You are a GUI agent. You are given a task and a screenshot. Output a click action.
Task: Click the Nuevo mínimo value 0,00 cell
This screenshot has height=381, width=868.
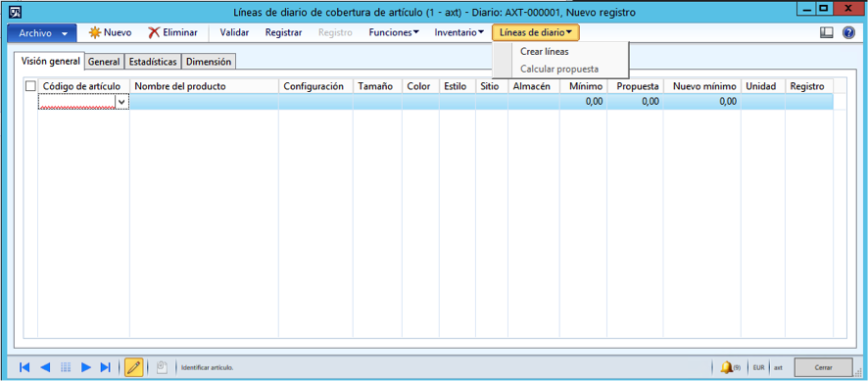click(x=701, y=102)
